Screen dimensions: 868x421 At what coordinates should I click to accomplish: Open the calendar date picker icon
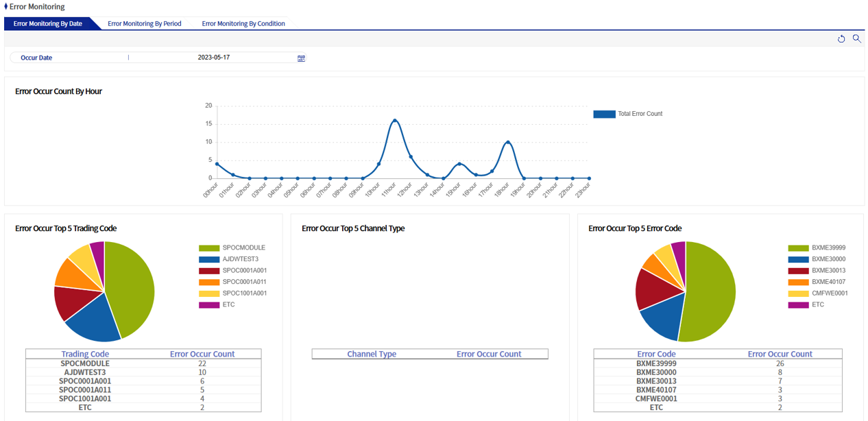pyautogui.click(x=300, y=58)
